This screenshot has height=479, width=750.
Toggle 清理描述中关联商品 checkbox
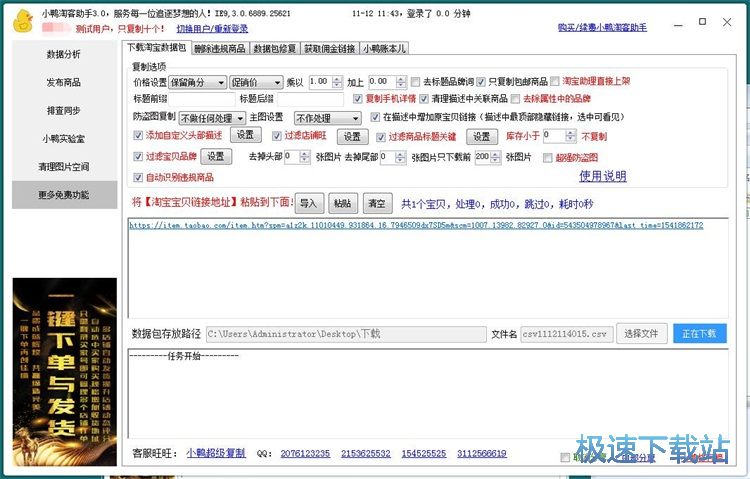point(424,99)
